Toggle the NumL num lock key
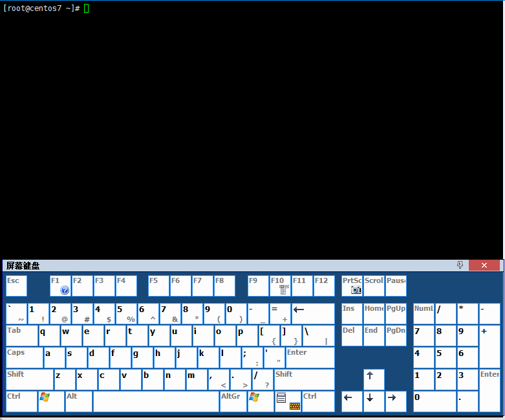The height and width of the screenshot is (420, 505). click(x=424, y=314)
